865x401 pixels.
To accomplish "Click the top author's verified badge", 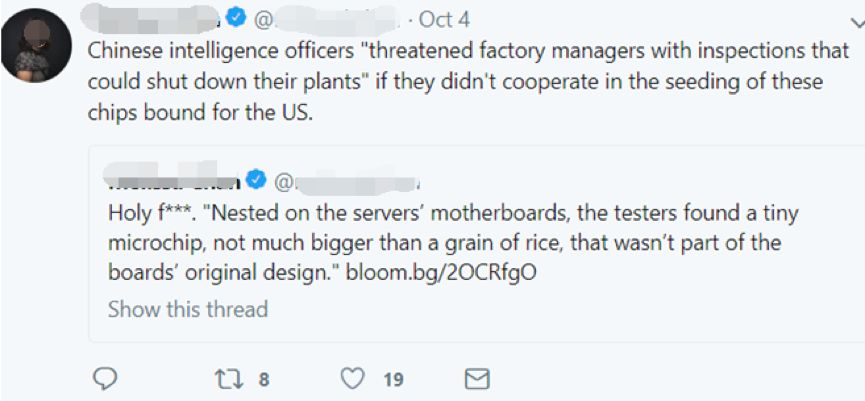I will click(x=234, y=19).
